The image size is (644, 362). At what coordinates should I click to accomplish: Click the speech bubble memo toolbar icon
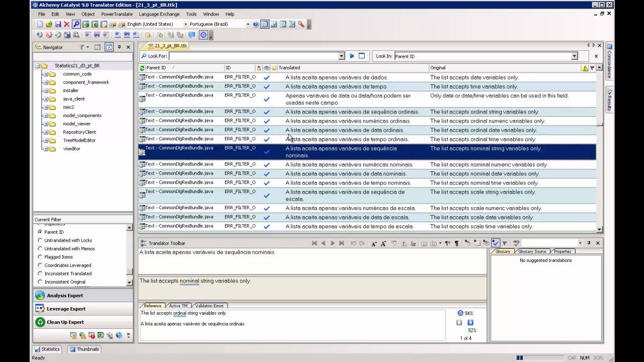(192, 35)
